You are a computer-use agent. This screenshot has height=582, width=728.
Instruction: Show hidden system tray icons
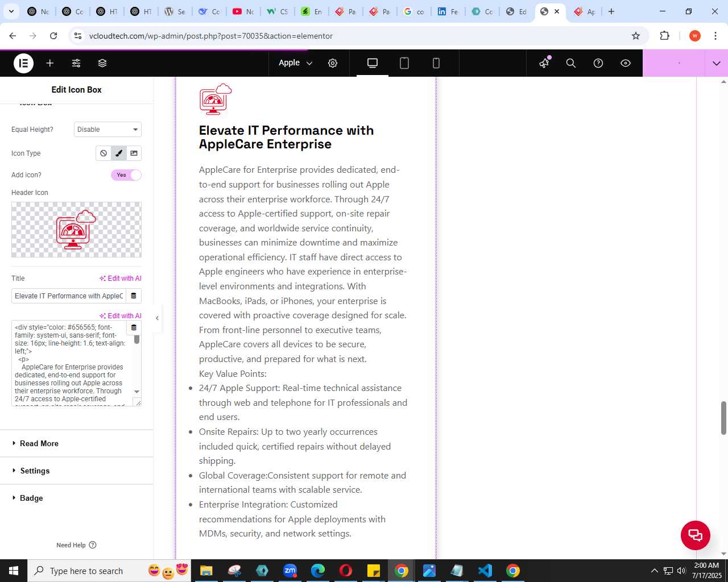[654, 571]
